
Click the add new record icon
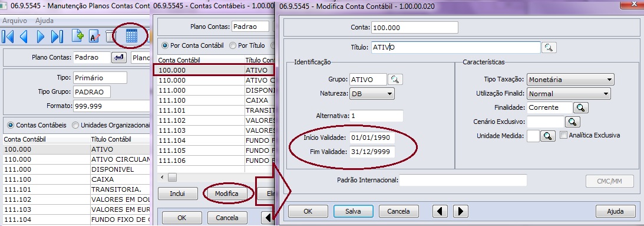click(x=78, y=37)
